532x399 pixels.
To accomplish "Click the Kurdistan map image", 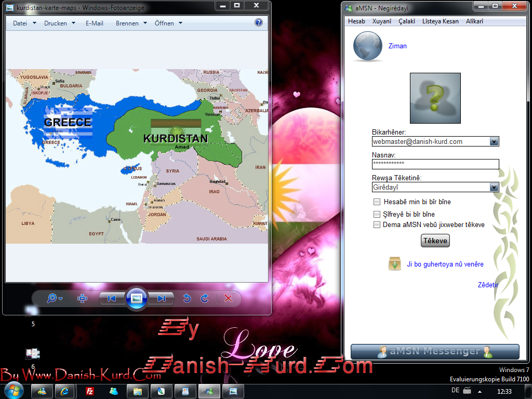I will (137, 156).
